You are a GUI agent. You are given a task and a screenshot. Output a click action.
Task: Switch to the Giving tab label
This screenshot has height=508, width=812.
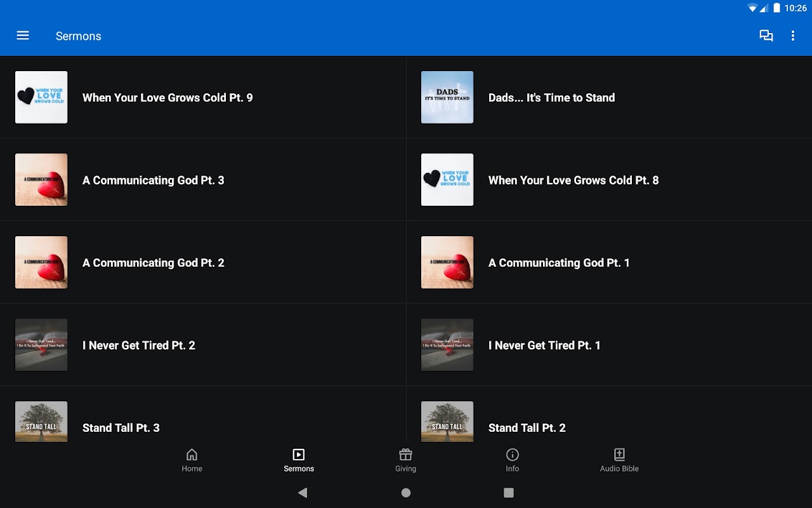point(405,469)
